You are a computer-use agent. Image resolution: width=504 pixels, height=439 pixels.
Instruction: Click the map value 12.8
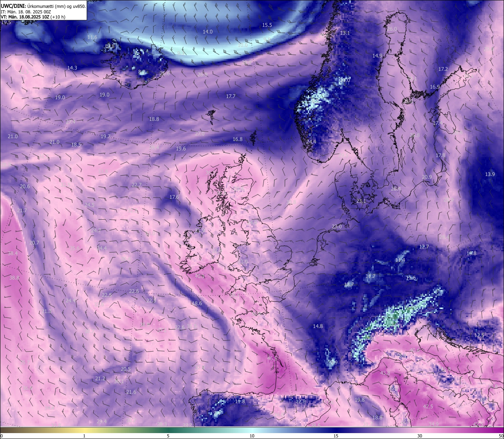point(300,401)
